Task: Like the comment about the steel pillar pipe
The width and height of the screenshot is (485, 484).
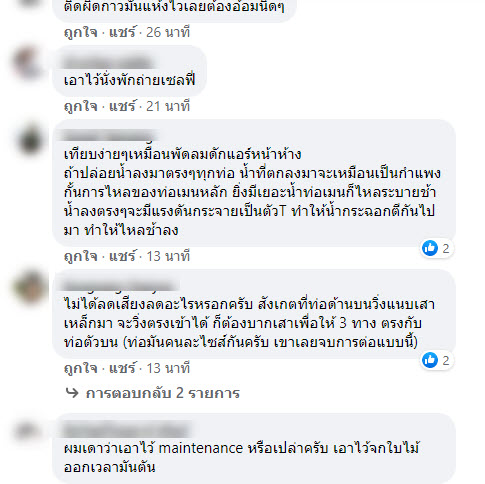Action: (x=80, y=368)
